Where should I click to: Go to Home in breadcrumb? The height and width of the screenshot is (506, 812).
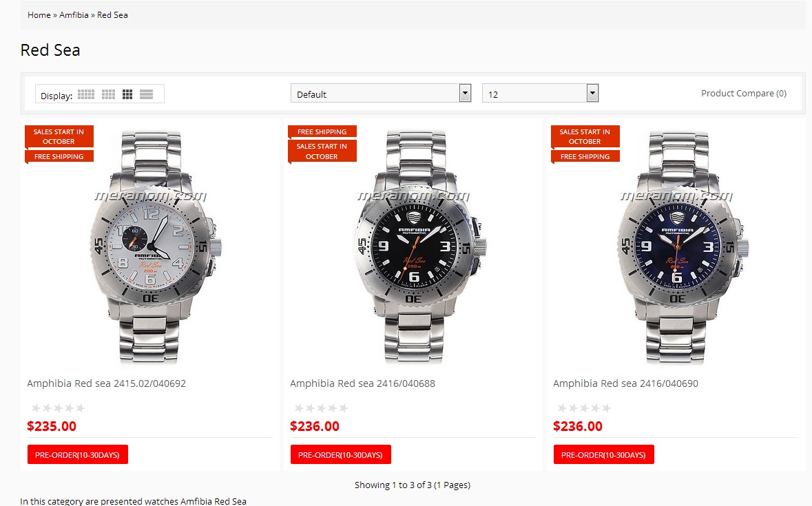[x=39, y=14]
